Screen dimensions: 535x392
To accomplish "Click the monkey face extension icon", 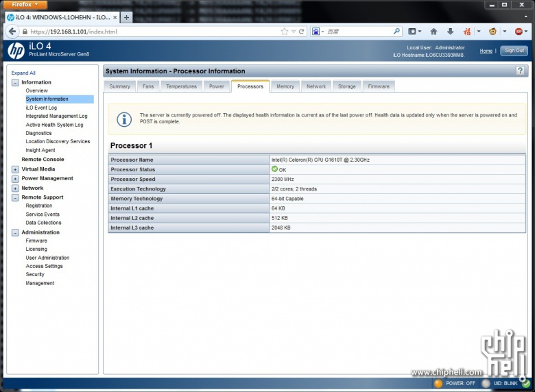I will pyautogui.click(x=492, y=32).
